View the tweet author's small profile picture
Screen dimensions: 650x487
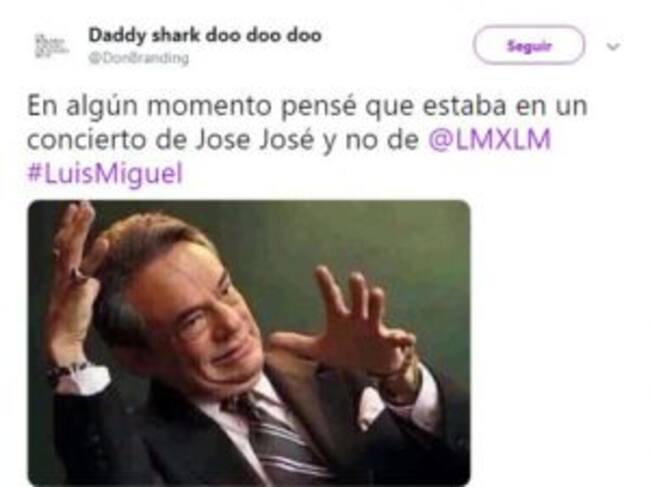[x=51, y=46]
